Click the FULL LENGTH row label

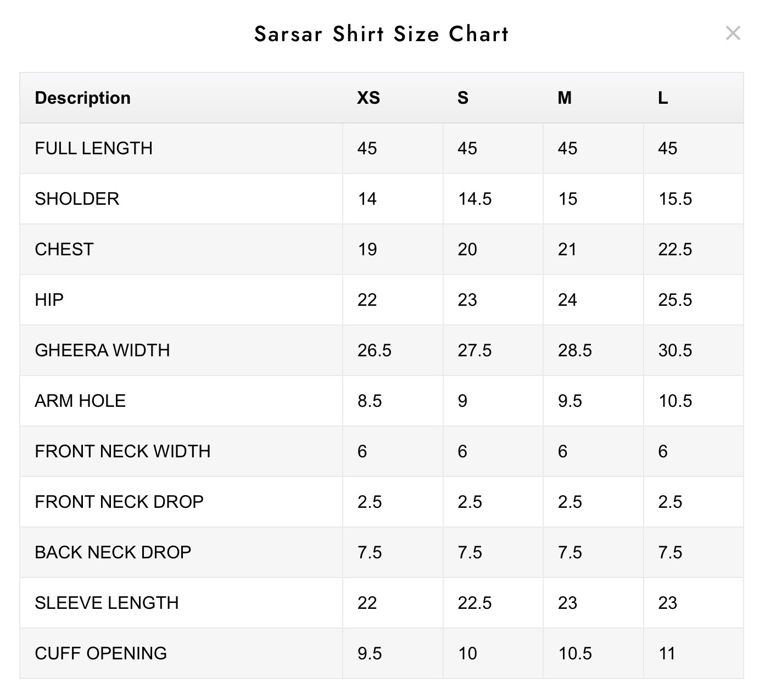(x=94, y=148)
